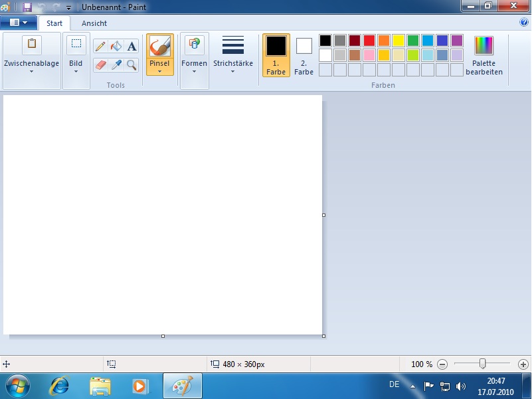532x399 pixels.
Task: Open the Strichstärke line width dropdown
Action: [x=232, y=55]
